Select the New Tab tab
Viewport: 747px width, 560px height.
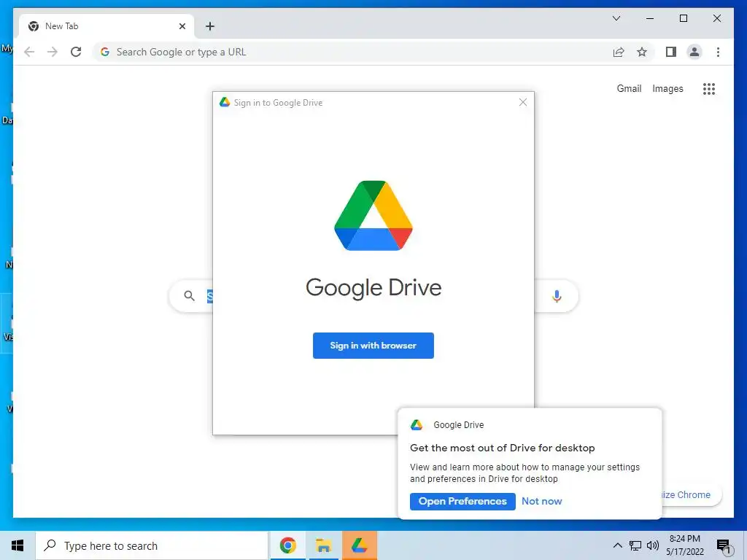[106, 26]
